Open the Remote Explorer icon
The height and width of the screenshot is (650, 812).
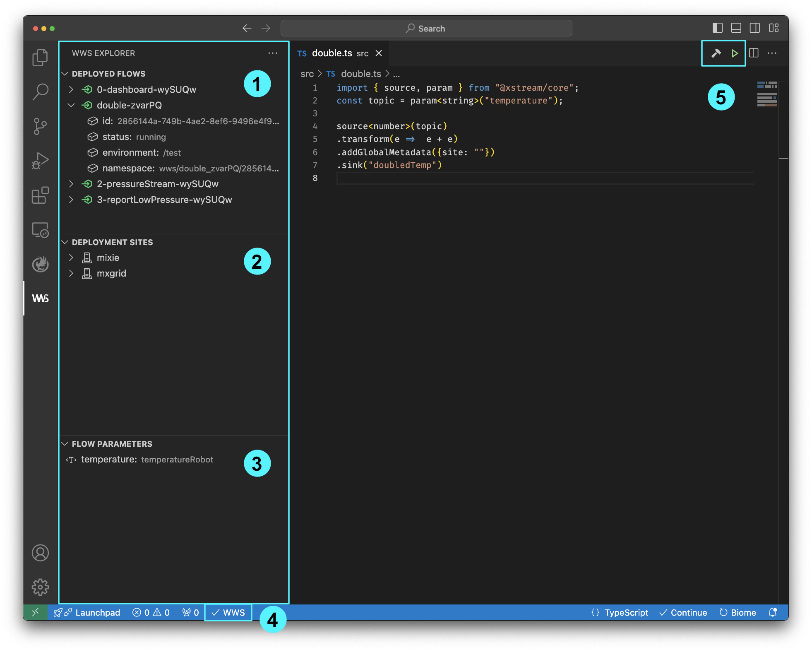click(40, 230)
